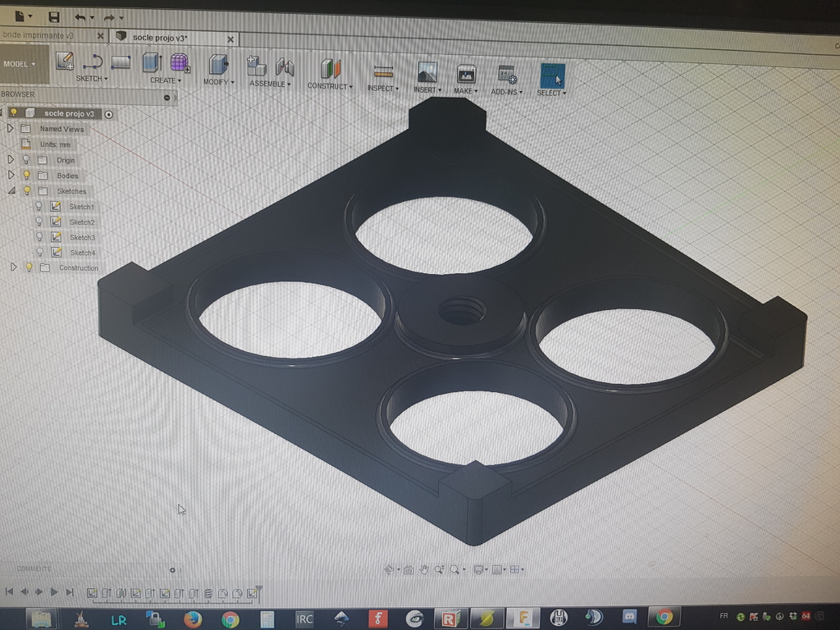The height and width of the screenshot is (630, 840).
Task: Show Sketch2 using its lightbulb
Action: coord(39,221)
